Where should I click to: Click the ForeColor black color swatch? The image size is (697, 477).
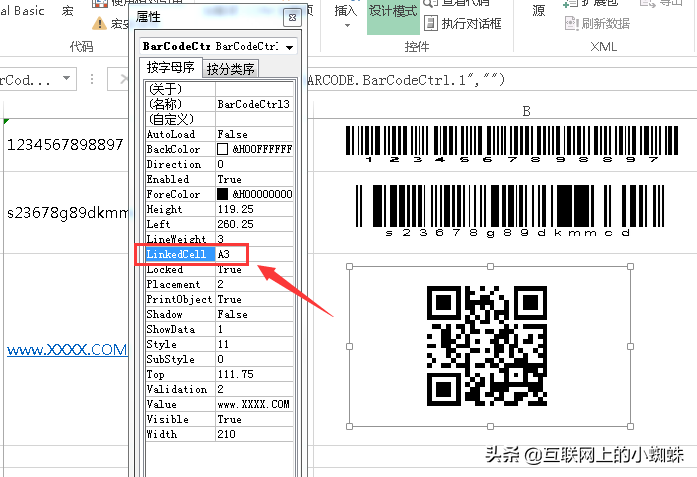point(222,194)
